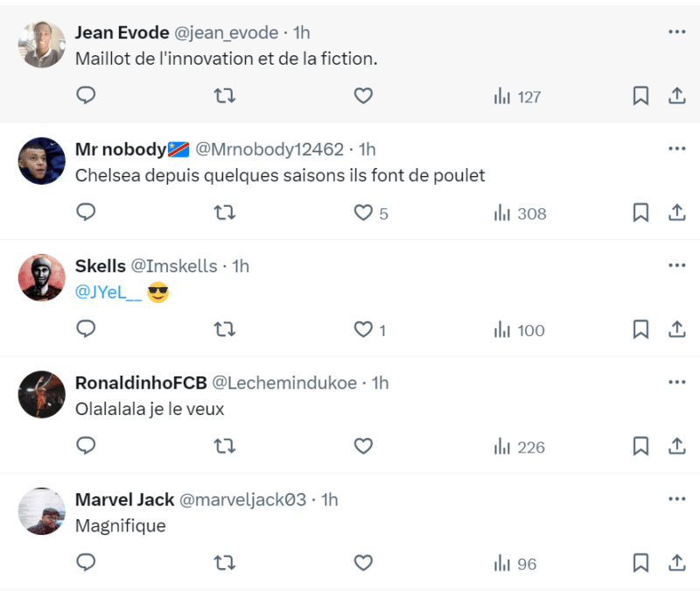View analytics on RonaldinhoFCB's tweet
The image size is (700, 591).
tap(519, 447)
